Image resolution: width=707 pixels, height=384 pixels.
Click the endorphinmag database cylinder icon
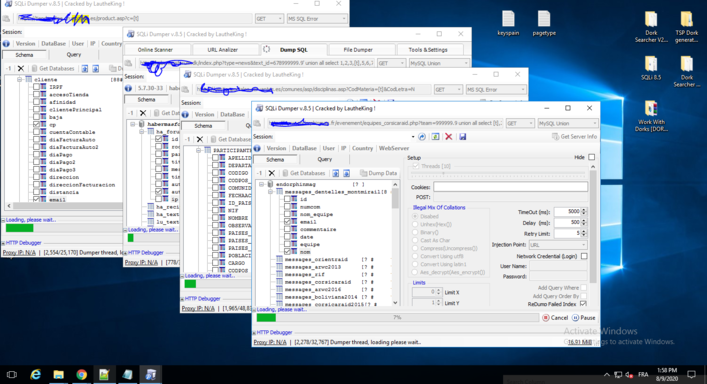point(270,184)
